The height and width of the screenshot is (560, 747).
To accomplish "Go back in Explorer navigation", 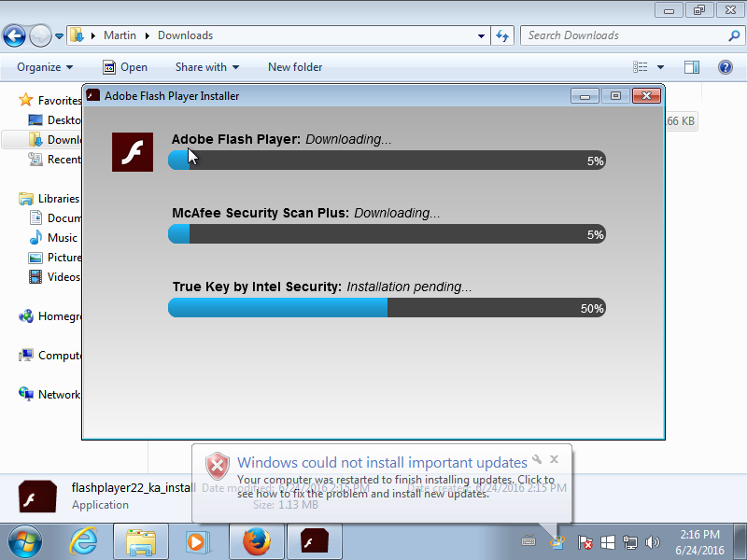I will (14, 35).
